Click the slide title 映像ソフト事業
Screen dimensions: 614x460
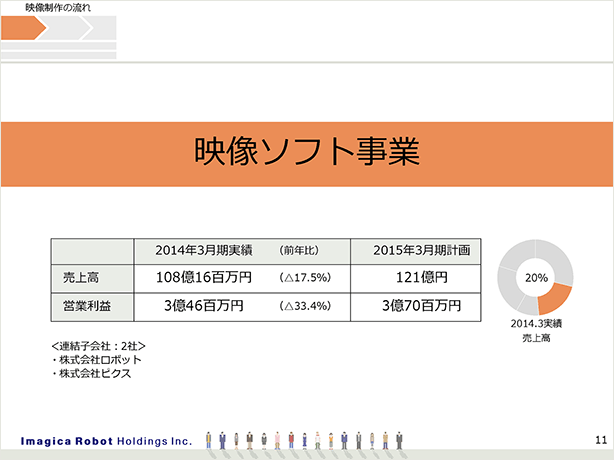307,151
